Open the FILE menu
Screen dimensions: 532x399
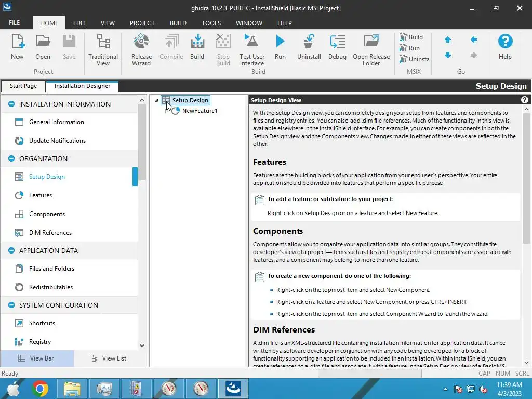click(x=14, y=23)
